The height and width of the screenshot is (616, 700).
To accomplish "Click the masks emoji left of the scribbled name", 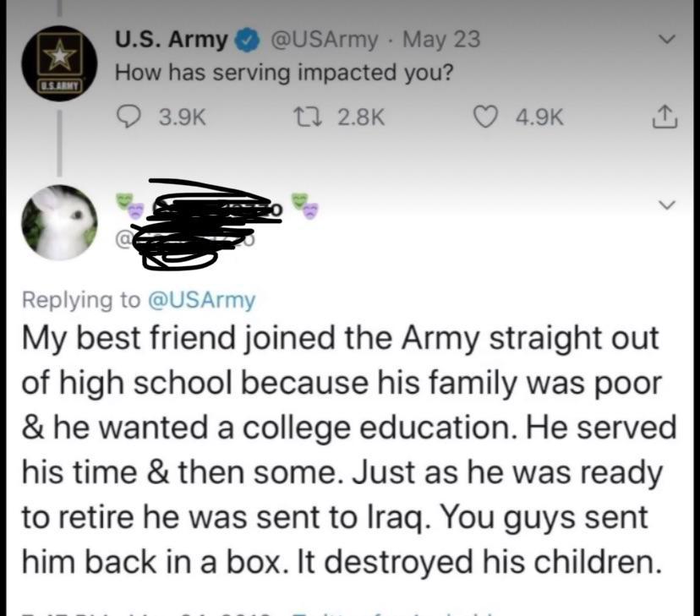I will pos(126,205).
